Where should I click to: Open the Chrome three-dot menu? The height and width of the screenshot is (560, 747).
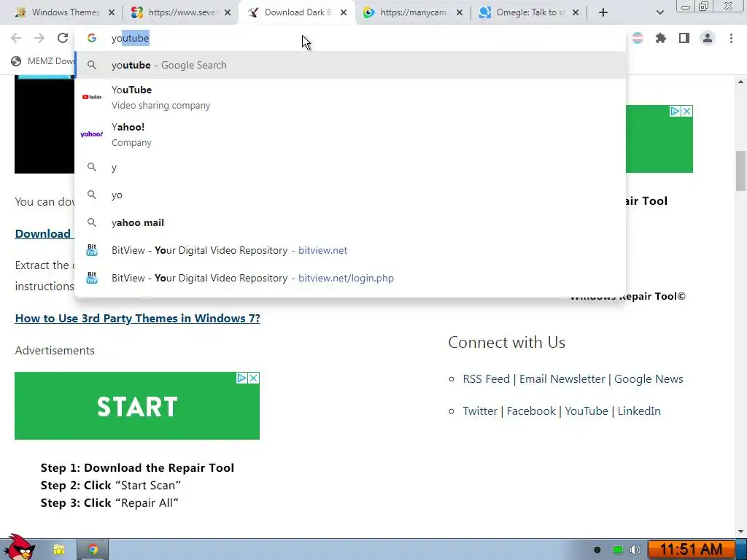pyautogui.click(x=731, y=38)
